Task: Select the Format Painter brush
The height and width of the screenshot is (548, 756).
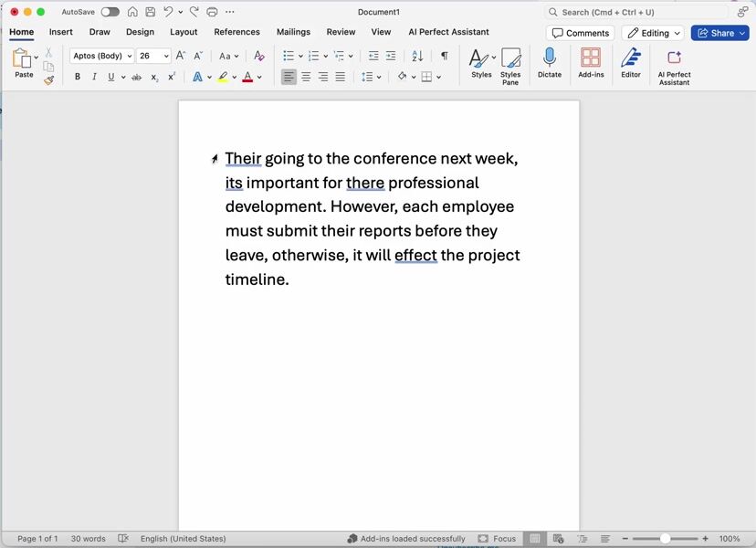Action: [49, 80]
